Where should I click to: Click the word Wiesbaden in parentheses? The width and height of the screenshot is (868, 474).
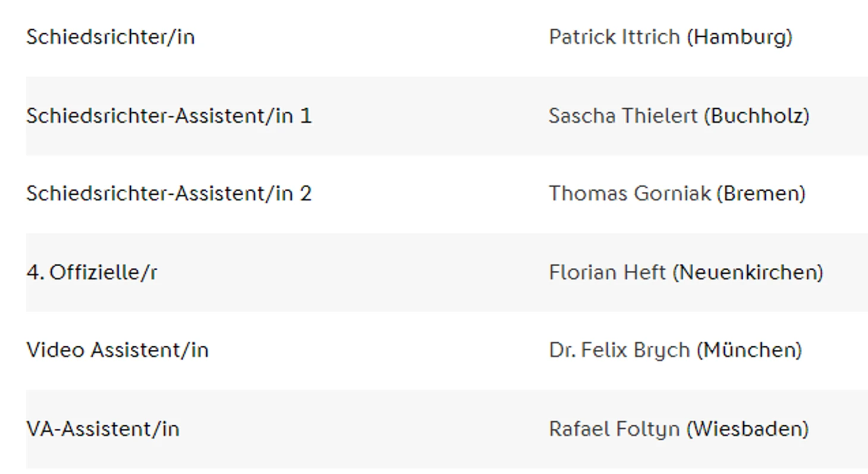[748, 428]
